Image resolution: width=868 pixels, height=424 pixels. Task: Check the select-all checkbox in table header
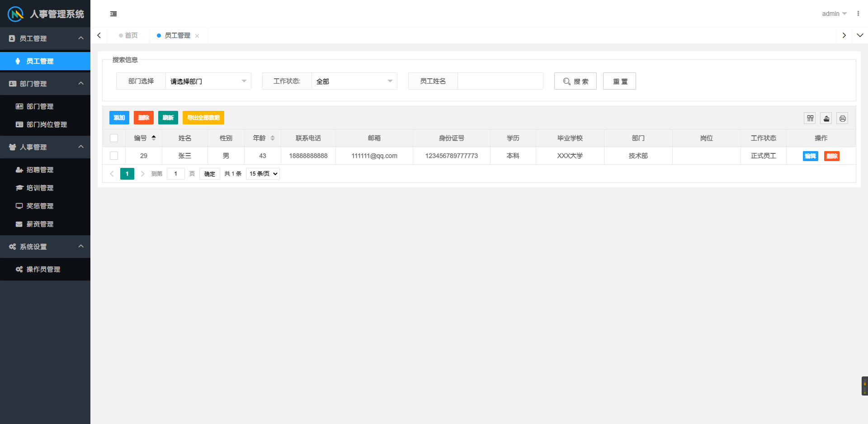tap(114, 138)
